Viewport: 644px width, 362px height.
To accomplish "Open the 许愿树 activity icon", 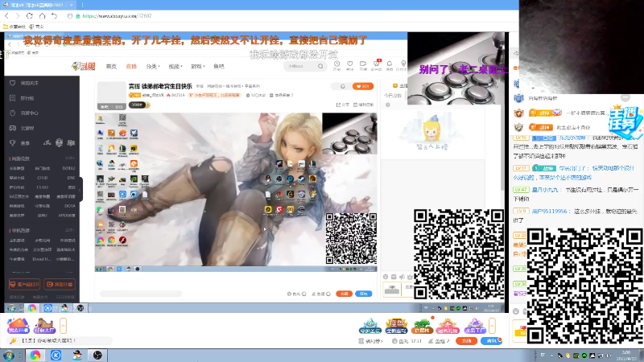I will point(422,326).
